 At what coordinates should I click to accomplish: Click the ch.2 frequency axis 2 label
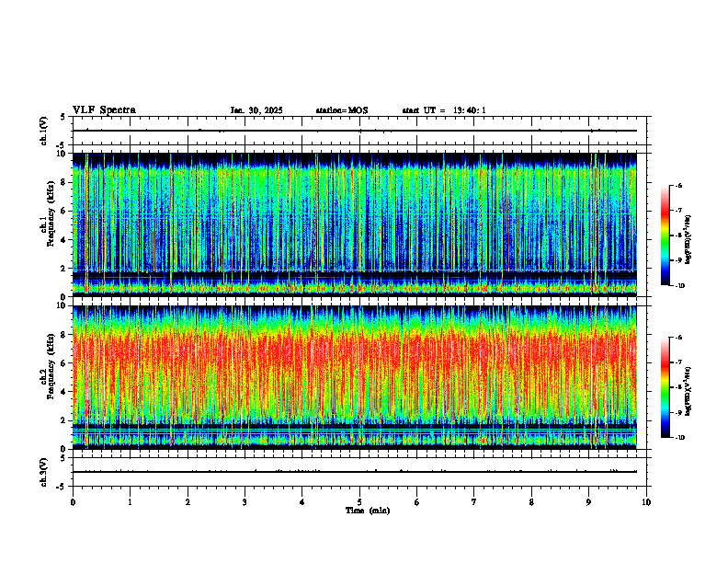click(64, 420)
